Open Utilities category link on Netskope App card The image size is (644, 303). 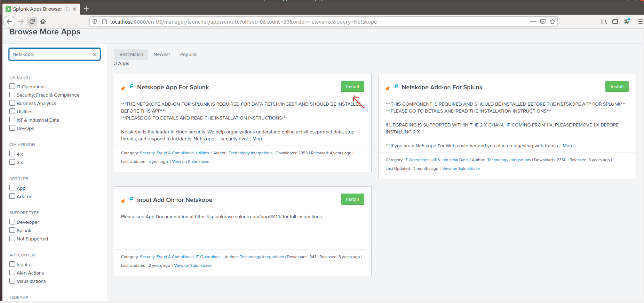point(202,153)
